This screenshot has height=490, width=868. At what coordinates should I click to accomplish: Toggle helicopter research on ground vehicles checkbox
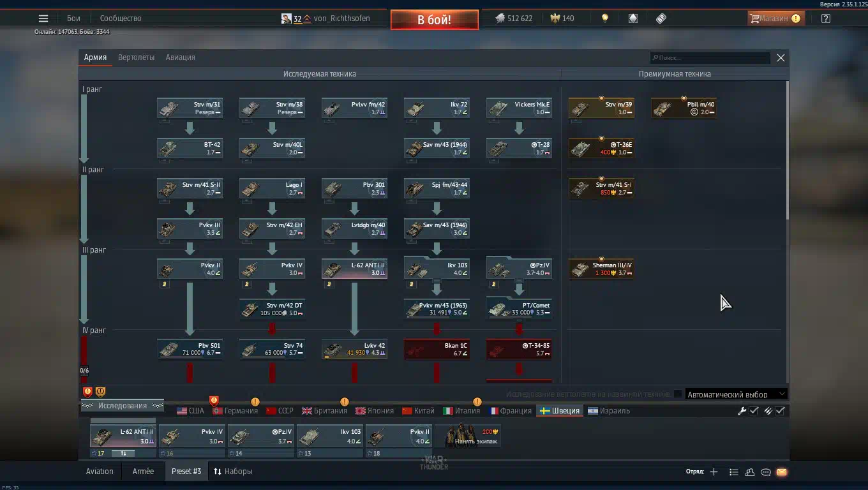678,394
